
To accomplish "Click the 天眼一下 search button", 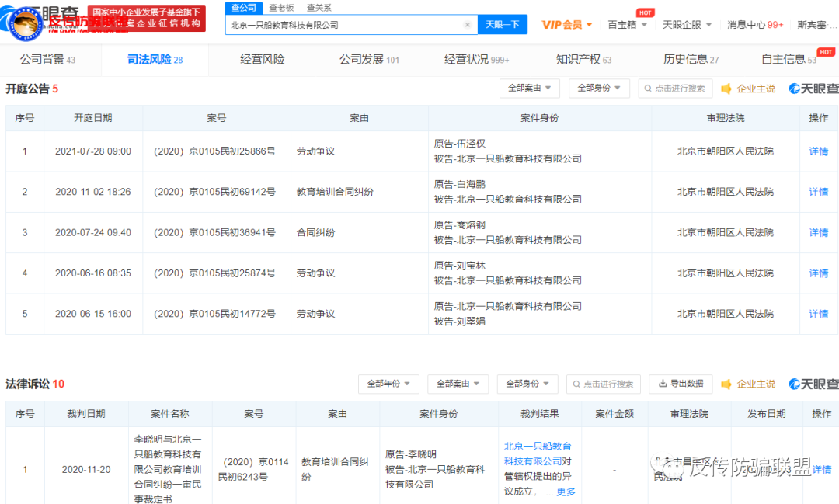I will pyautogui.click(x=501, y=24).
